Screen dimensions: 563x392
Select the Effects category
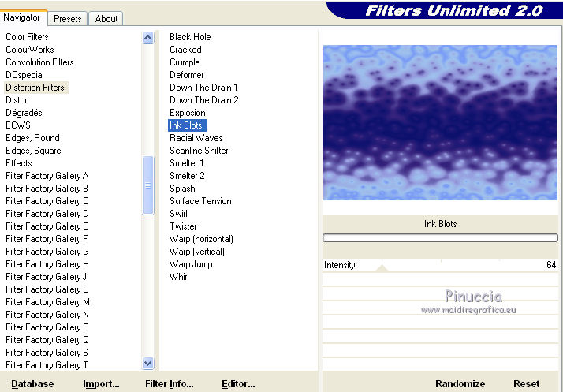point(19,163)
